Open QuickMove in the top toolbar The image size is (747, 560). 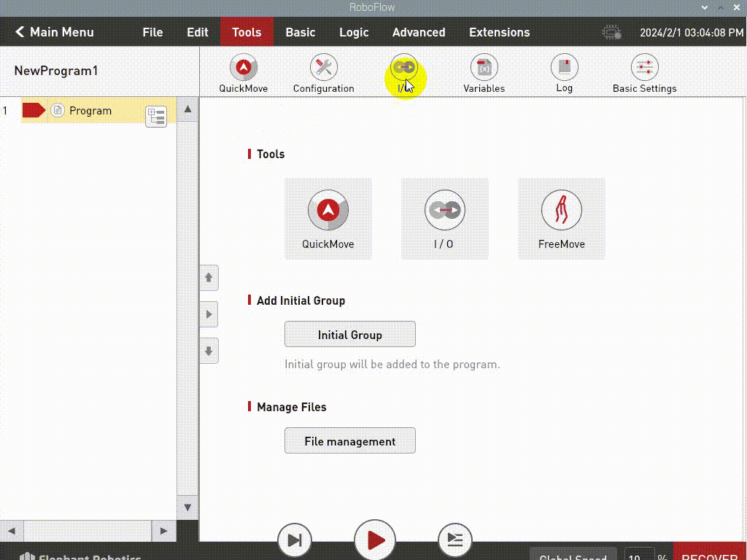tap(244, 74)
